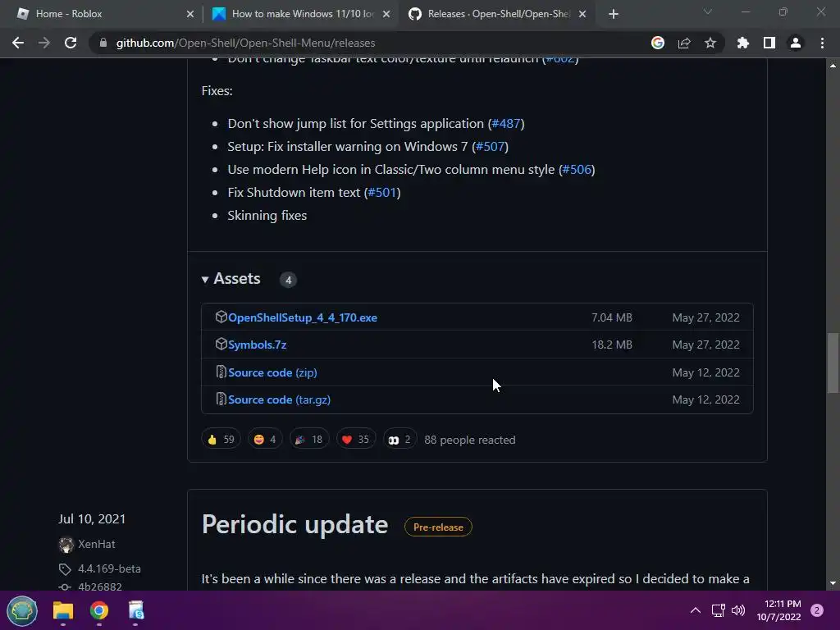Click XenHat's avatar image
This screenshot has width=840, height=630.
[x=66, y=545]
